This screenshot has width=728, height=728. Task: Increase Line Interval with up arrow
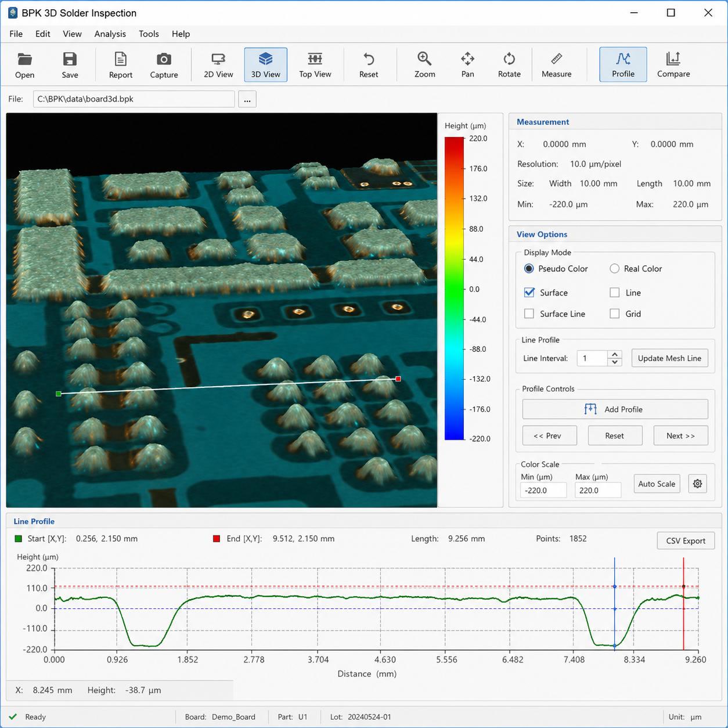pyautogui.click(x=615, y=354)
